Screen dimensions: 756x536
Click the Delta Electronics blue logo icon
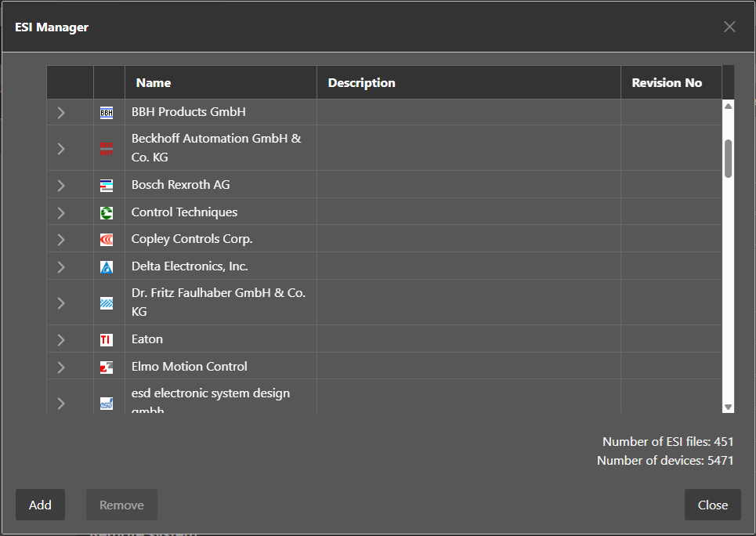[107, 266]
